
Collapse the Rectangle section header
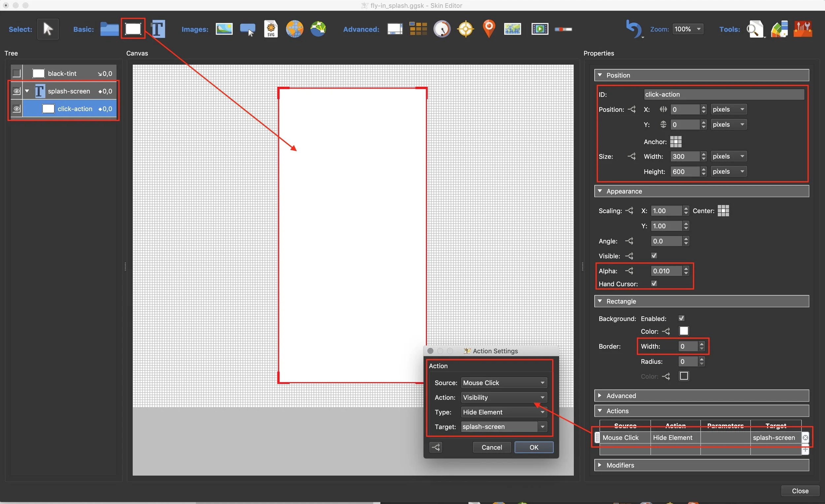[702, 301]
